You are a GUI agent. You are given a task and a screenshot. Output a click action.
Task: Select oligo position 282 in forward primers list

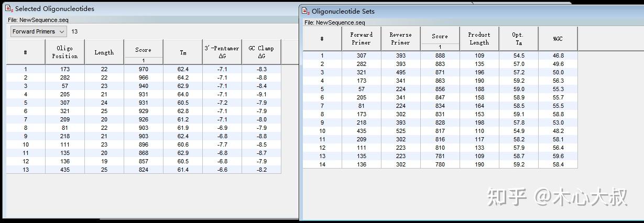65,77
